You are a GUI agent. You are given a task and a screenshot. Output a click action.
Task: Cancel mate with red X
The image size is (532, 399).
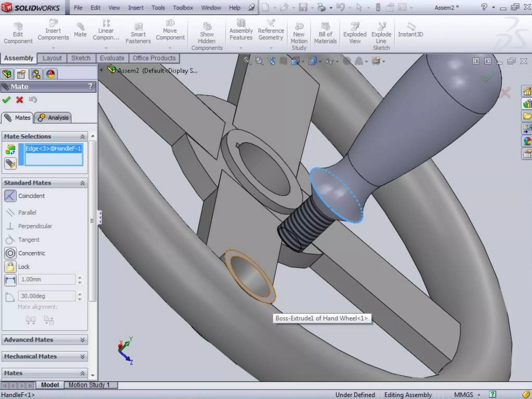click(19, 100)
